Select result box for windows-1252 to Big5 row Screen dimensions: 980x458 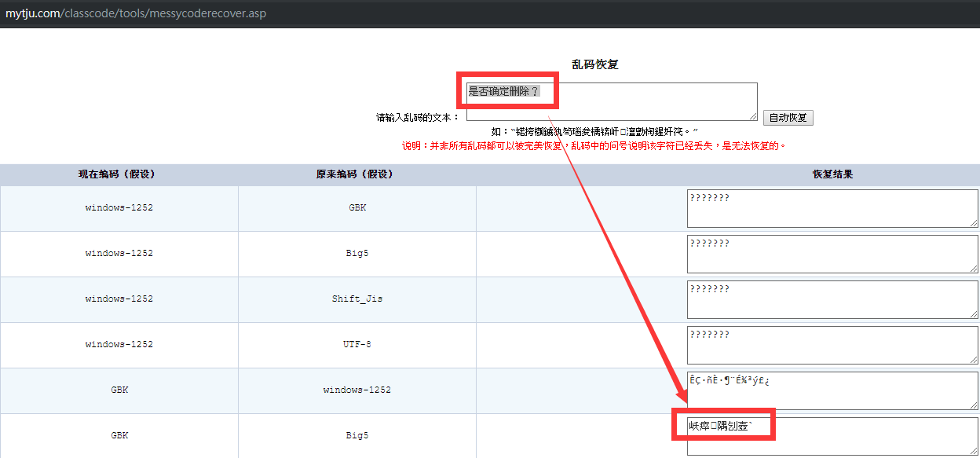[x=832, y=254]
